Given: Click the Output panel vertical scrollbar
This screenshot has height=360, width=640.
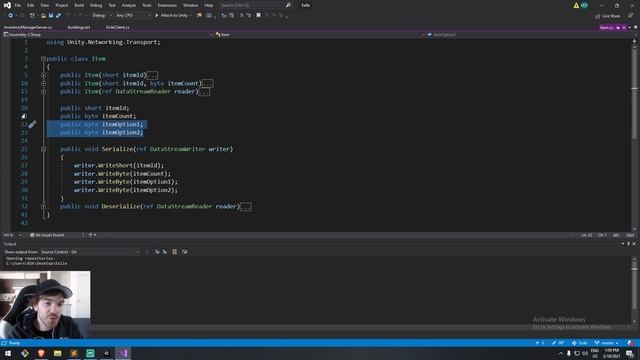Looking at the screenshot, I should [634, 290].
